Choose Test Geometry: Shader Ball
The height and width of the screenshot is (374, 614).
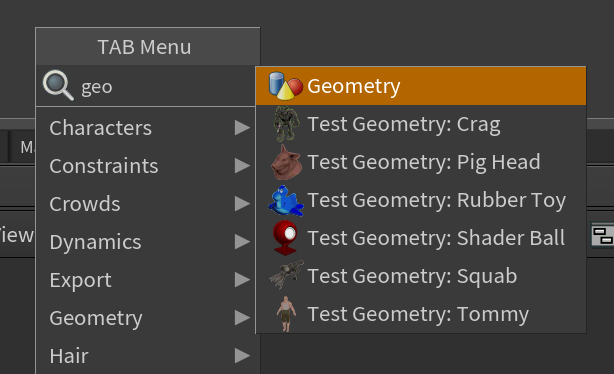(x=421, y=238)
